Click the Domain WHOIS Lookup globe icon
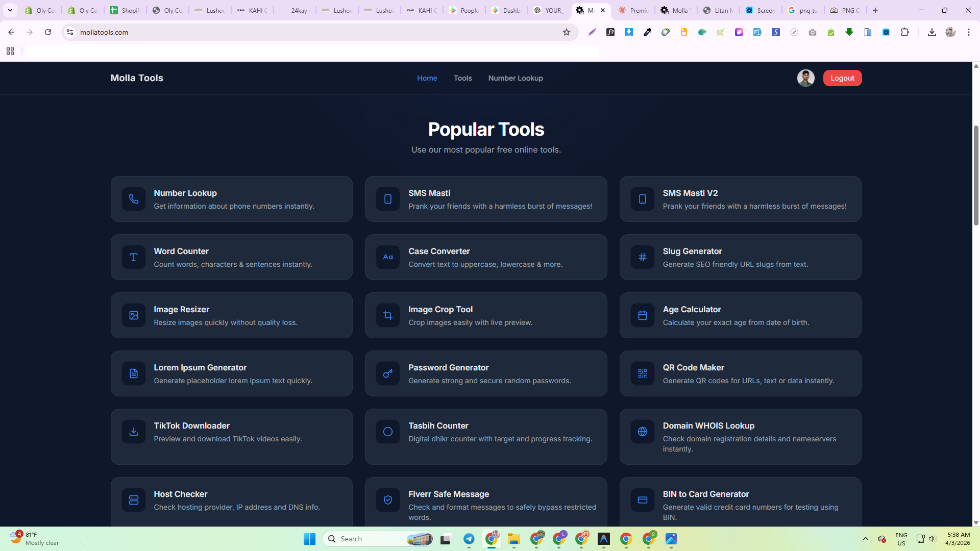980x551 pixels. click(x=642, y=432)
